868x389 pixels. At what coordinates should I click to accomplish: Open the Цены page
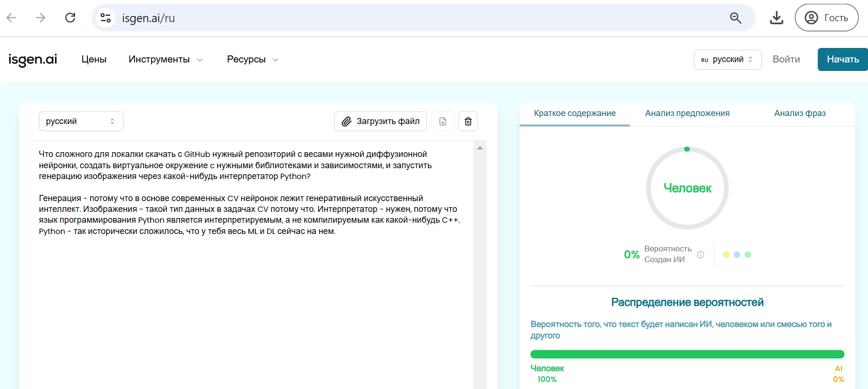coord(94,59)
